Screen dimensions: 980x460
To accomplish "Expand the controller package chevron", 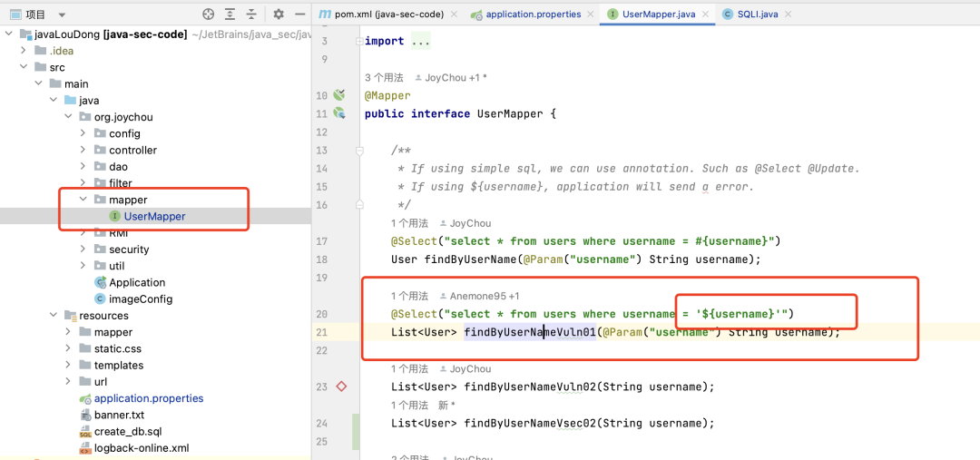I will 83,150.
